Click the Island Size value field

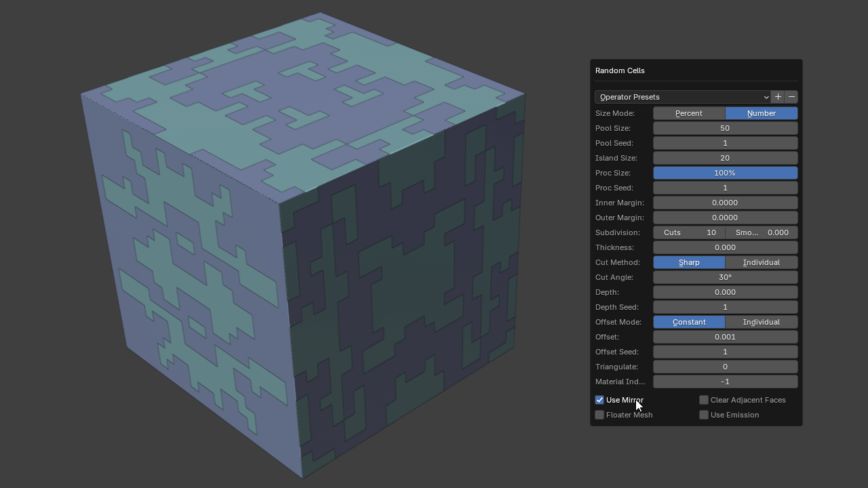725,158
